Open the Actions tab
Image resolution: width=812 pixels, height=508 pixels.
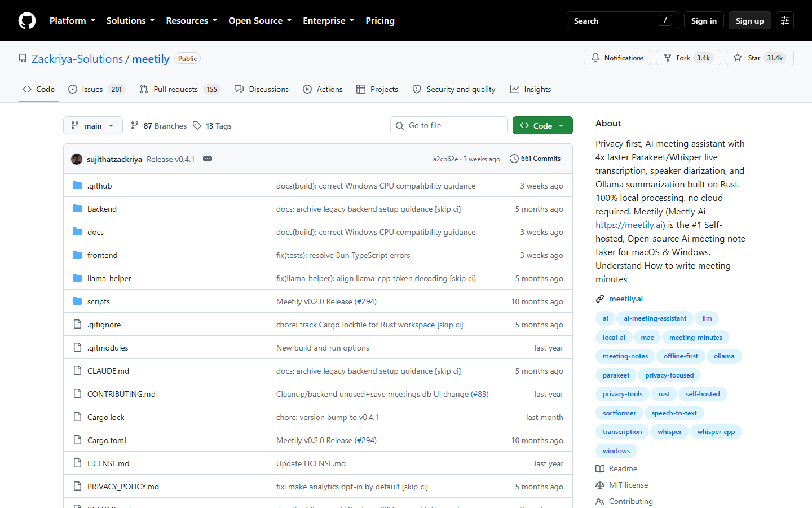tap(323, 89)
